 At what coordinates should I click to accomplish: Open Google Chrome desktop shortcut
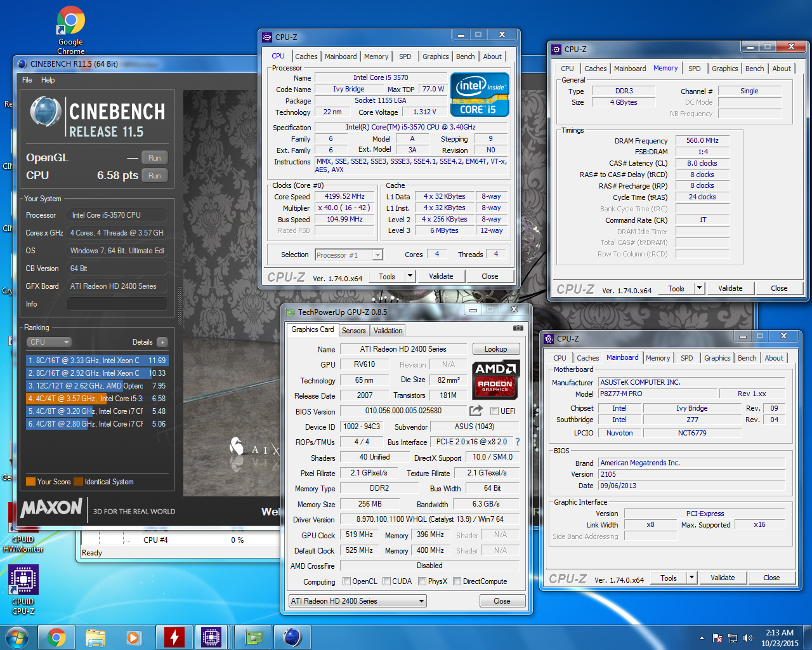pos(70,30)
